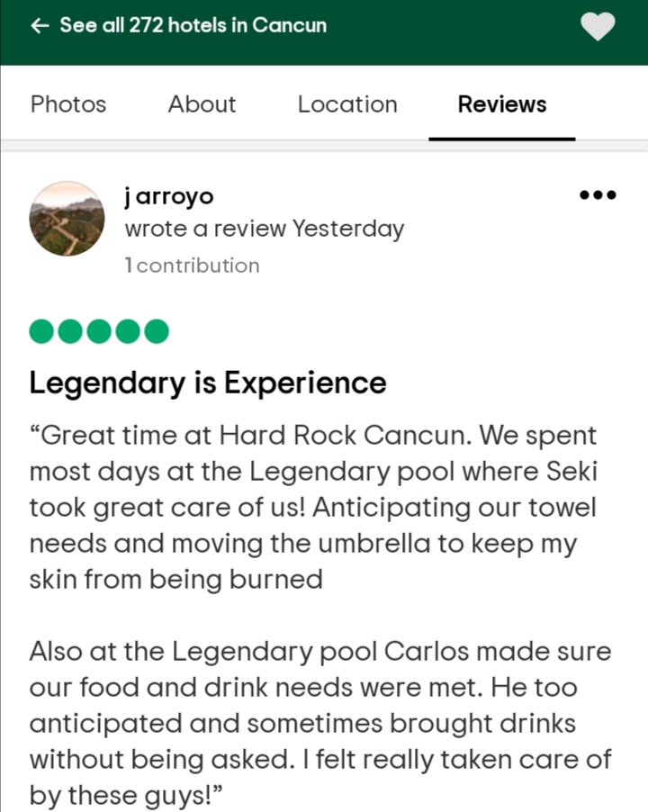
Task: Select the middle green rating bubble
Action: (99, 331)
